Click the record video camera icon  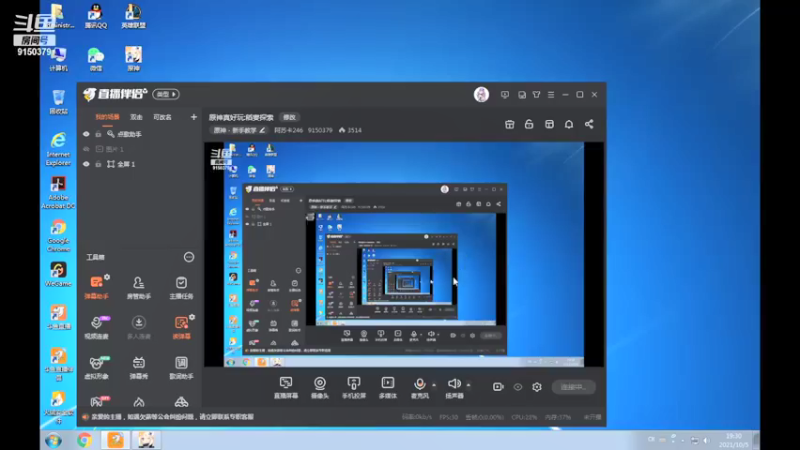tap(498, 387)
